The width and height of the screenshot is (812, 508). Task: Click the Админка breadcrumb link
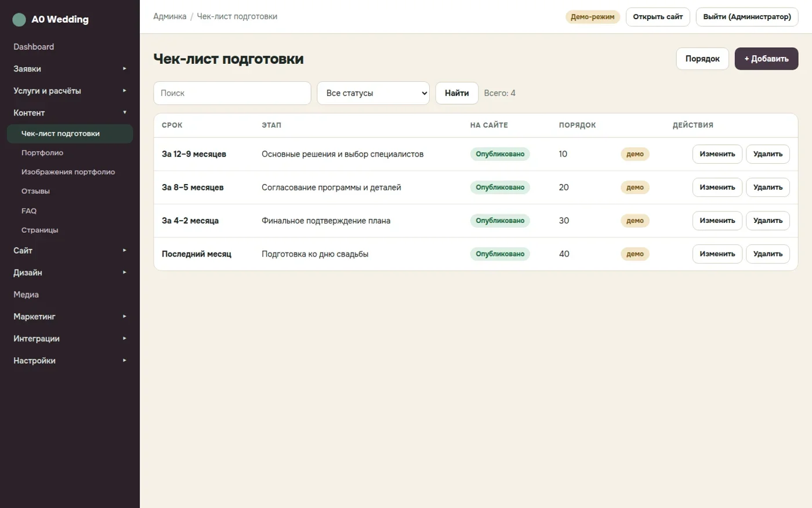pos(170,16)
